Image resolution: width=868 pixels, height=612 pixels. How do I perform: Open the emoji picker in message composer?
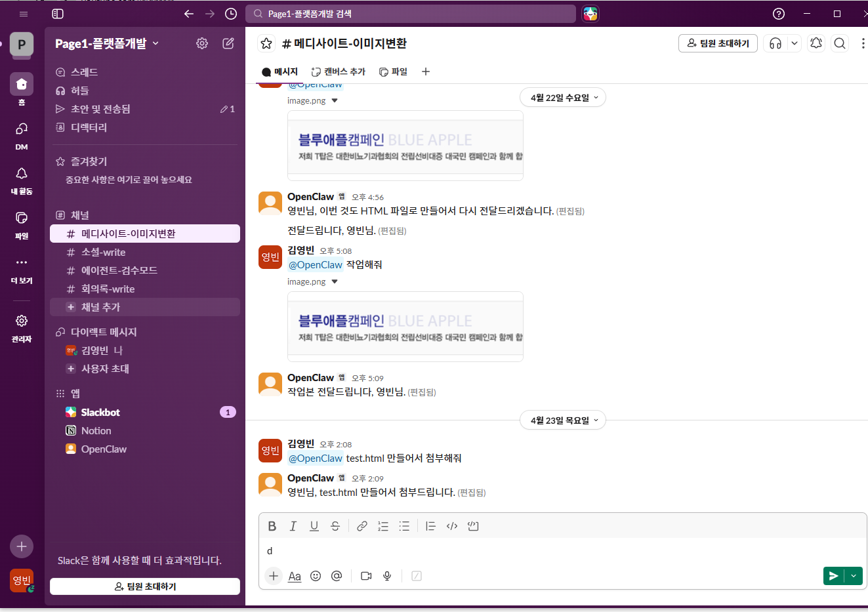point(316,576)
